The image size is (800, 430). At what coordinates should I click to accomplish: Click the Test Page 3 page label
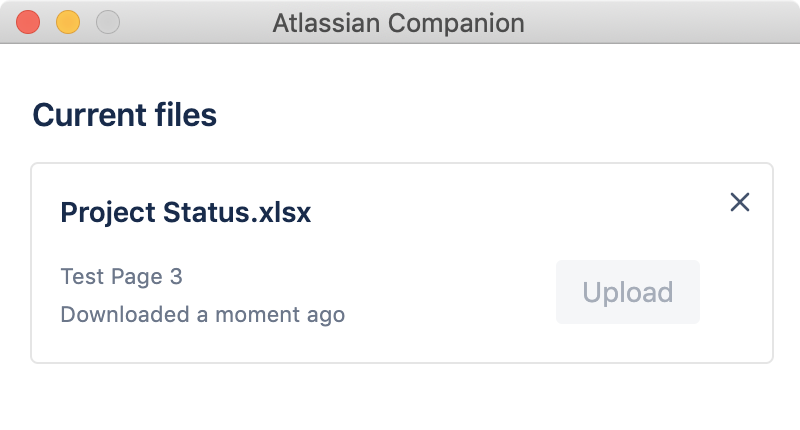[x=121, y=277]
